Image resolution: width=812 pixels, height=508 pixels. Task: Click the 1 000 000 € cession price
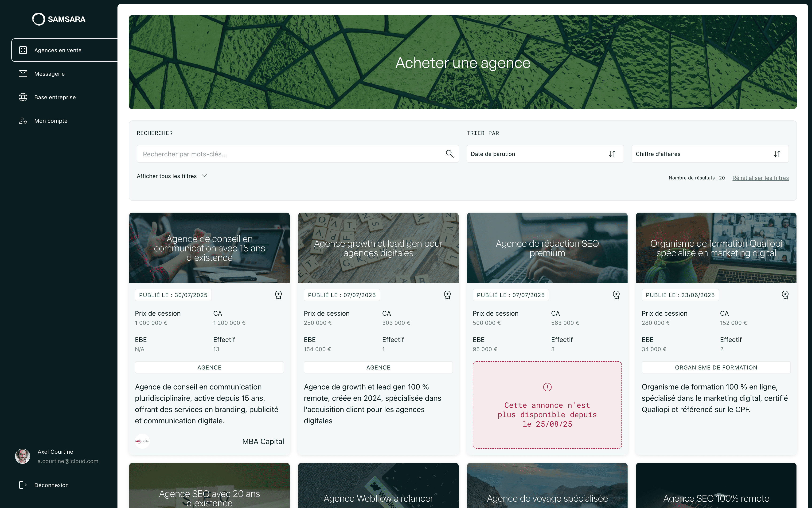pos(151,322)
